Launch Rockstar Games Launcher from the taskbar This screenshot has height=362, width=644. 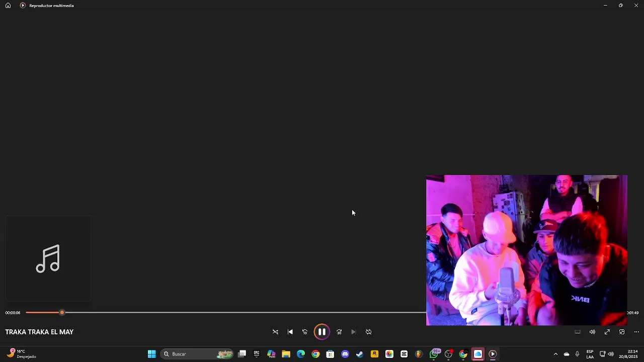pos(374,354)
